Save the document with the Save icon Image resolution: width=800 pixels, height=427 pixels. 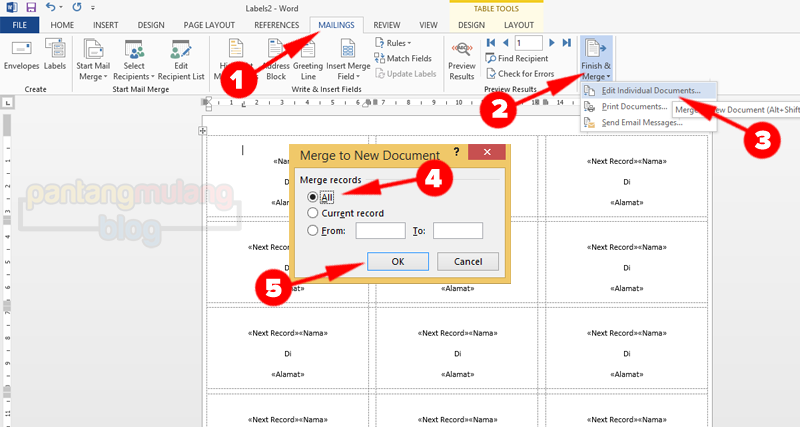[31, 8]
